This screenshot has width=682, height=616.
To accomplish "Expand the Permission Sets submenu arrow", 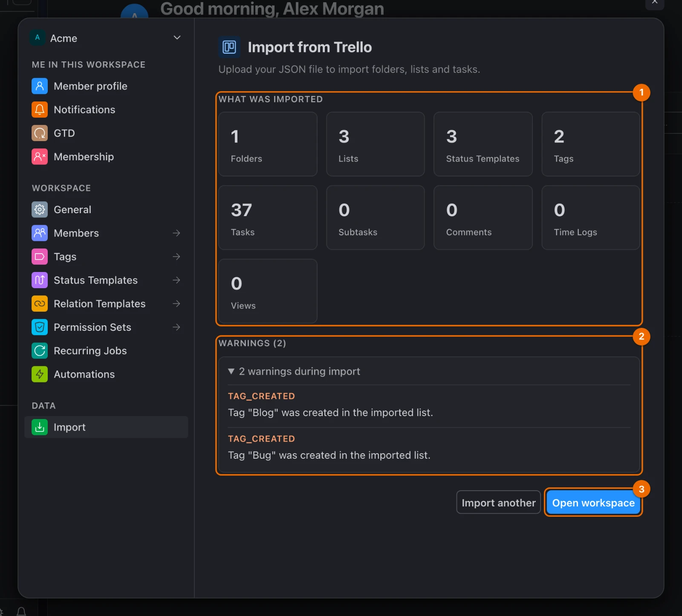I will point(176,327).
